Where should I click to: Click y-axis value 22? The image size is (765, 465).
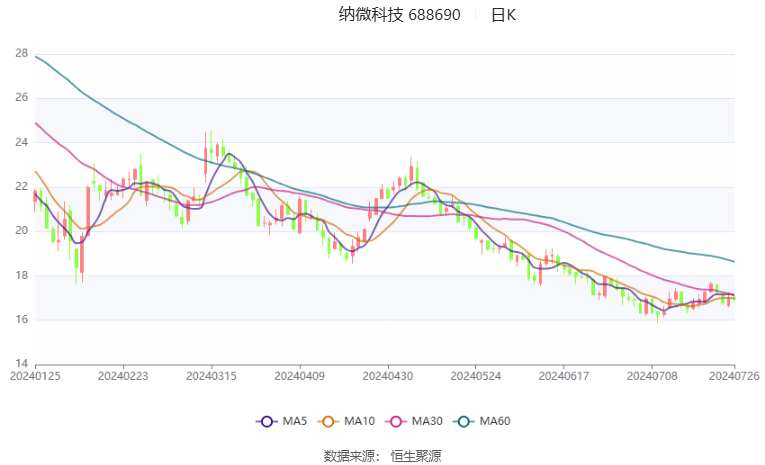click(x=21, y=186)
